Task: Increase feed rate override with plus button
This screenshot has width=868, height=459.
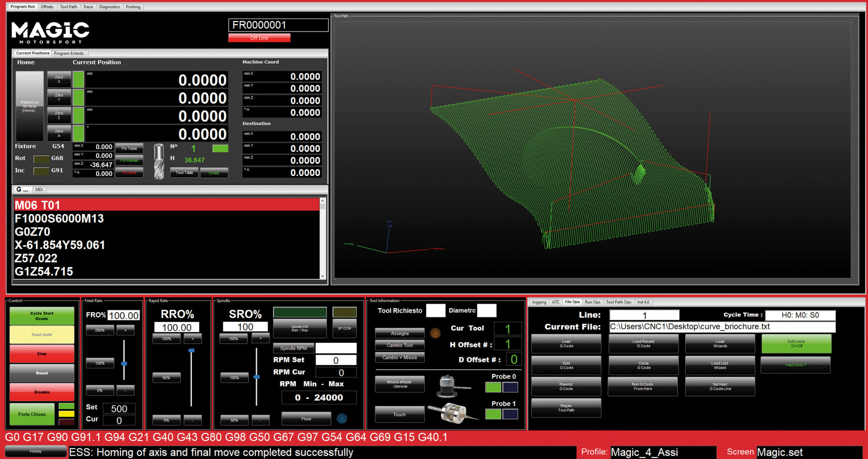Action: pos(125,330)
